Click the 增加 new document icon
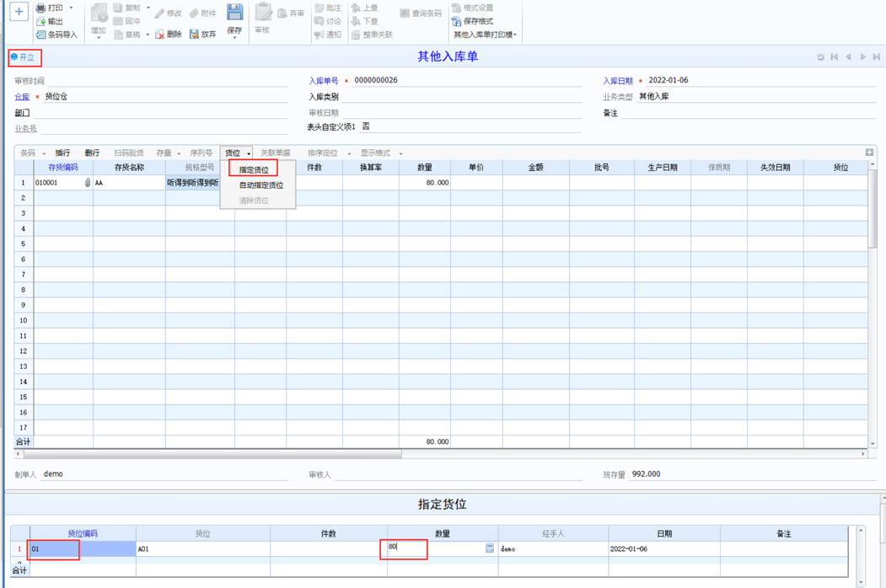Viewport: 886px width, 588px height. click(x=99, y=13)
